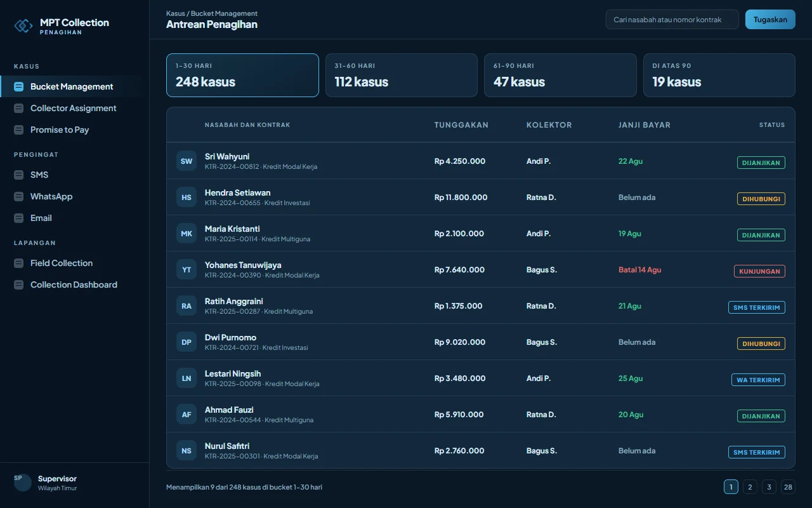Select the Rp 9.020.000 arrears value

[460, 342]
